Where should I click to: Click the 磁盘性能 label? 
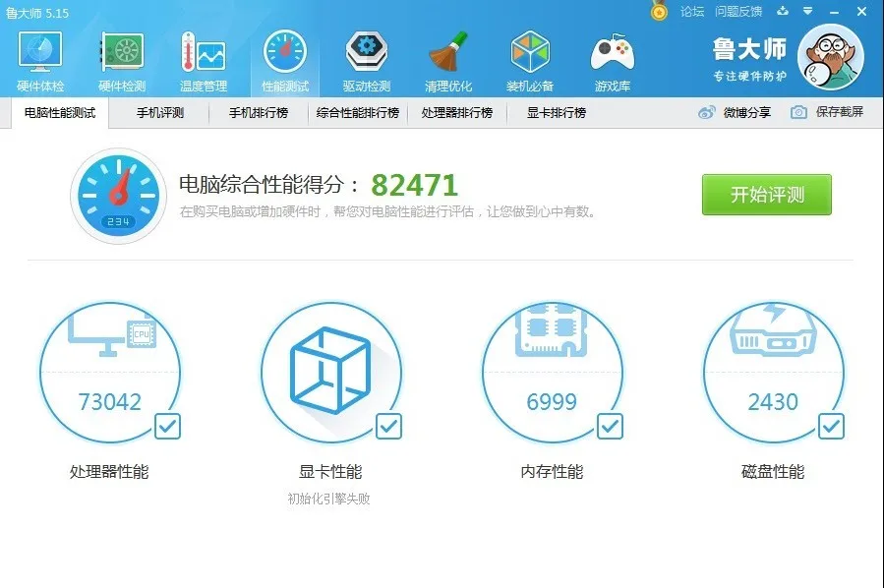click(773, 471)
